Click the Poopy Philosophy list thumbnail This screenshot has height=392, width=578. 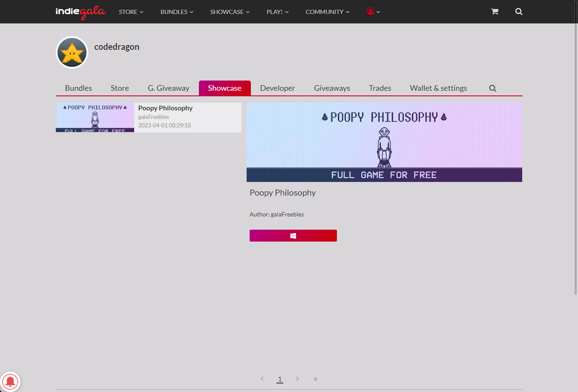coord(95,117)
